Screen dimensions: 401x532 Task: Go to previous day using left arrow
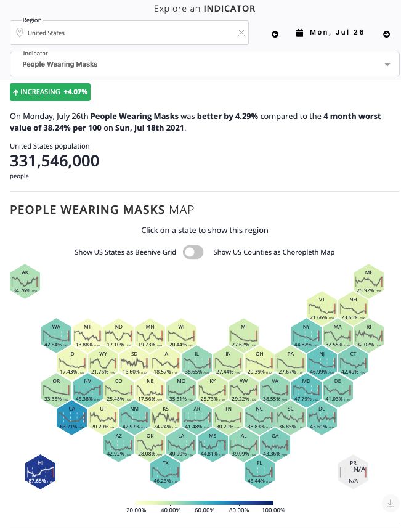point(275,34)
